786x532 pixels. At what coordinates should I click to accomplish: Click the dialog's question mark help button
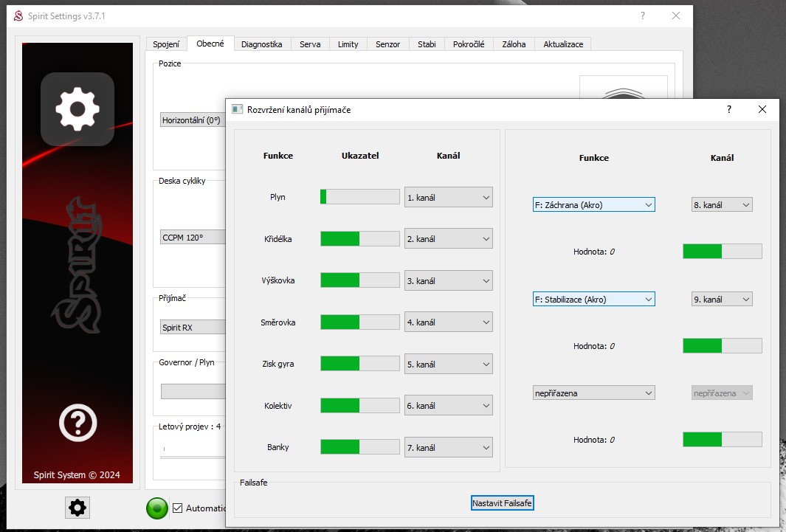pos(729,109)
